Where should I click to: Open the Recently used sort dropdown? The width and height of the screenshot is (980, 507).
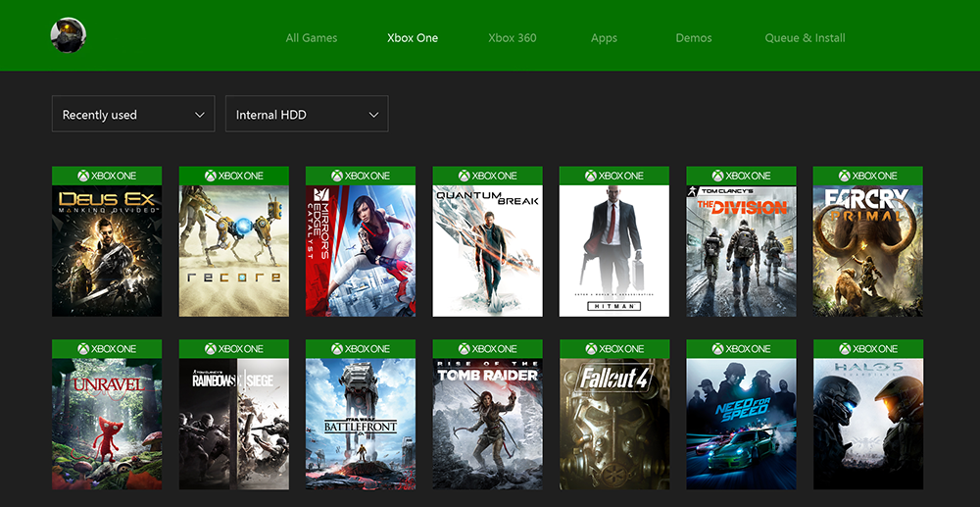click(x=133, y=114)
